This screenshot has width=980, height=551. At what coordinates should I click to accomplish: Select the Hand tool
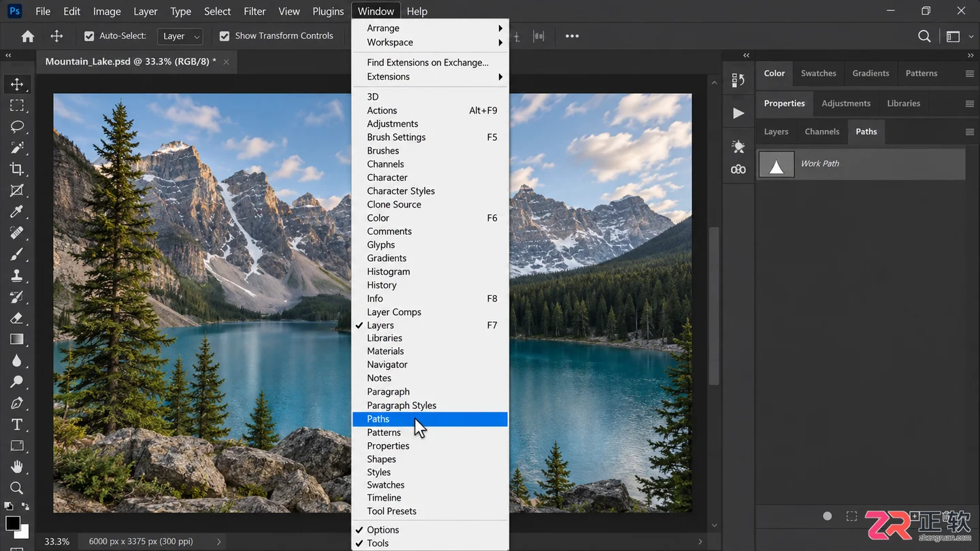(17, 467)
